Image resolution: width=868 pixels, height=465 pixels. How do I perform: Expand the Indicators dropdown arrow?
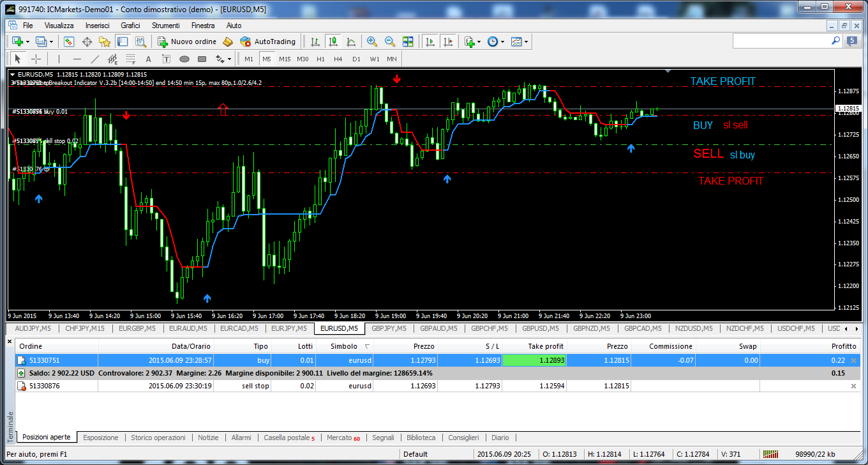pyautogui.click(x=479, y=42)
